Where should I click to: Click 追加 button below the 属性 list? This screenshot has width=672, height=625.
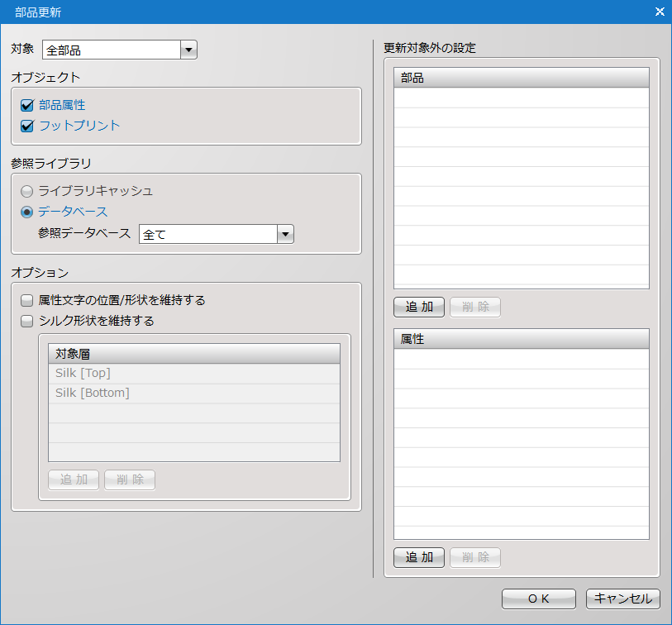419,558
